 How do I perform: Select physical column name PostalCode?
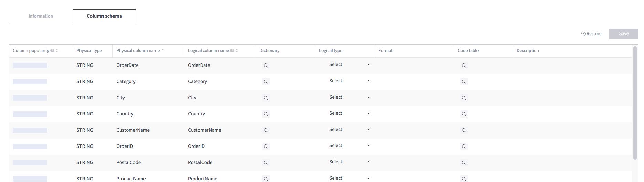click(x=128, y=163)
